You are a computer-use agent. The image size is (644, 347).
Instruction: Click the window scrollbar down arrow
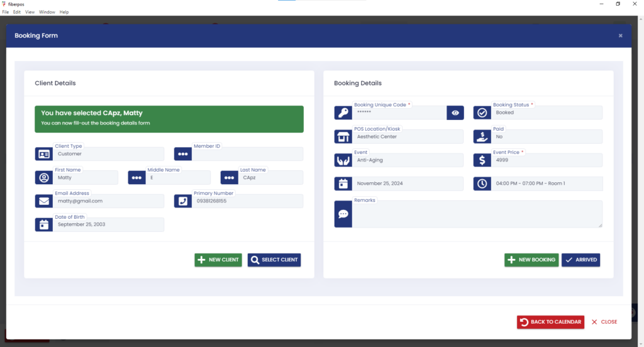641,344
